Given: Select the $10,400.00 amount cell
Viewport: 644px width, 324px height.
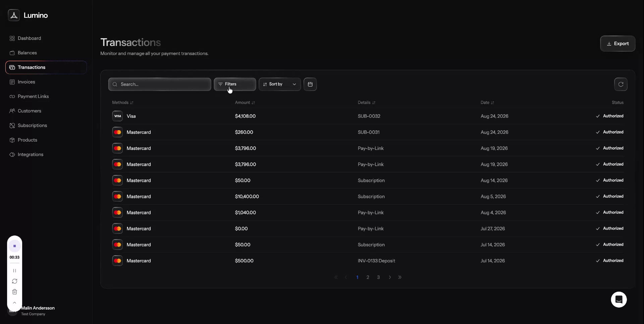Looking at the screenshot, I should (x=247, y=197).
